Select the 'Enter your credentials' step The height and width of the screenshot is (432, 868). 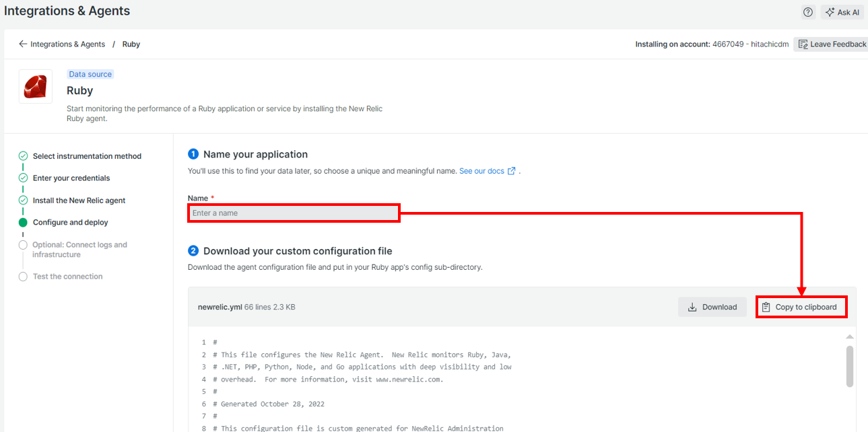pos(71,178)
